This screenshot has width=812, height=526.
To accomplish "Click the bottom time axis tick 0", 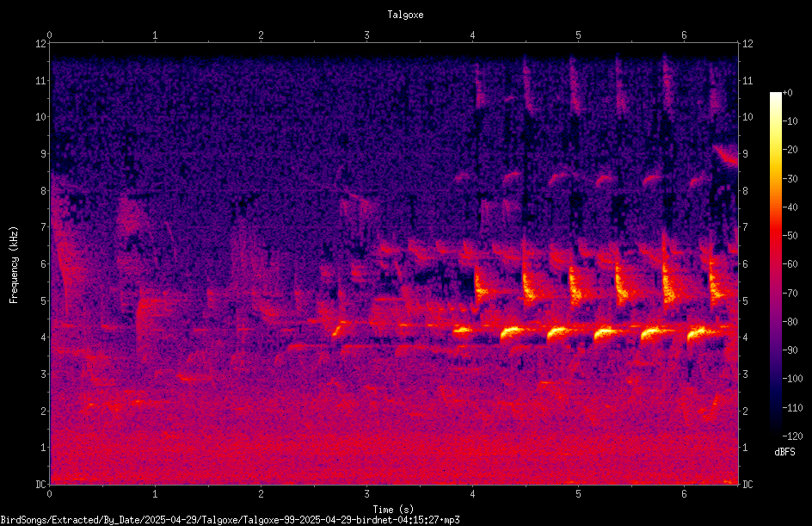I will pos(49,494).
